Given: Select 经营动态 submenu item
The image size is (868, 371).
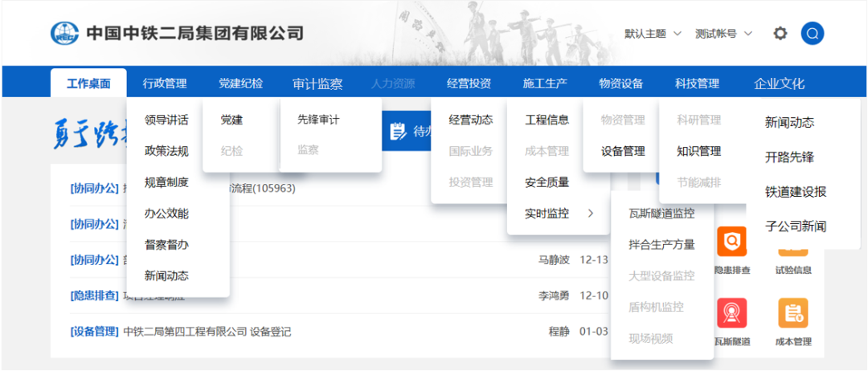Looking at the screenshot, I should click(x=471, y=120).
